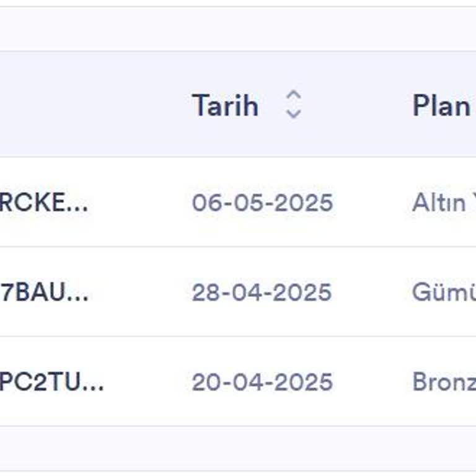
Task: Click the down arrow of Tarih sorter
Action: click(293, 113)
